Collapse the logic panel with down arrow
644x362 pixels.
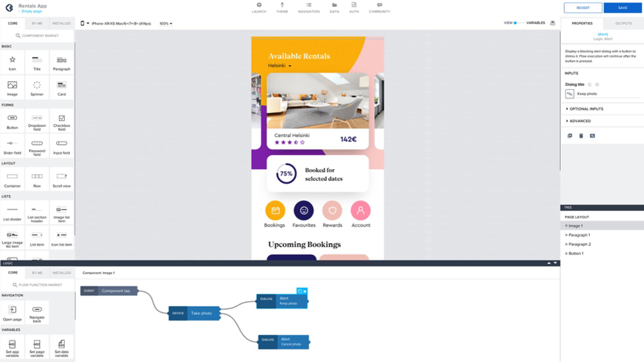[x=555, y=263]
